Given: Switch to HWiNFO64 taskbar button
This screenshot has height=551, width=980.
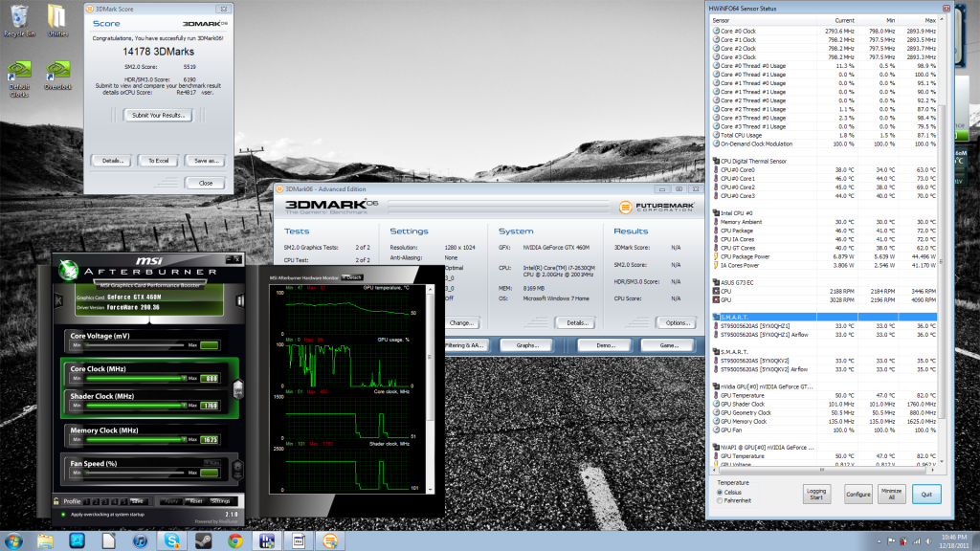Looking at the screenshot, I should [x=267, y=540].
